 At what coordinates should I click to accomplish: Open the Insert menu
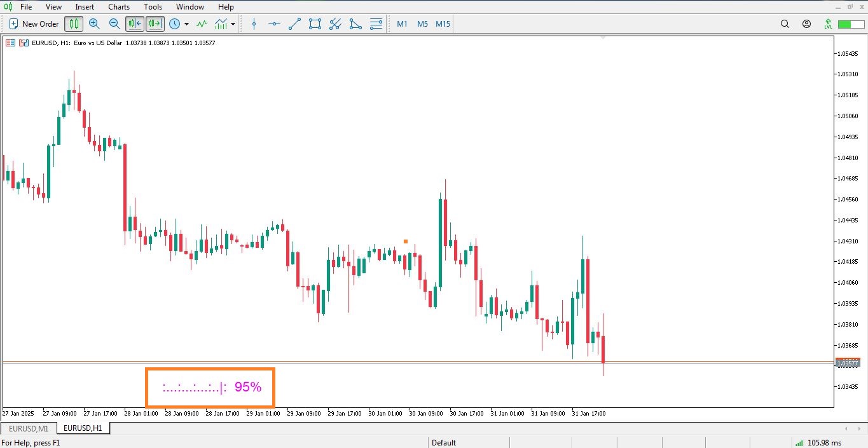pos(85,7)
